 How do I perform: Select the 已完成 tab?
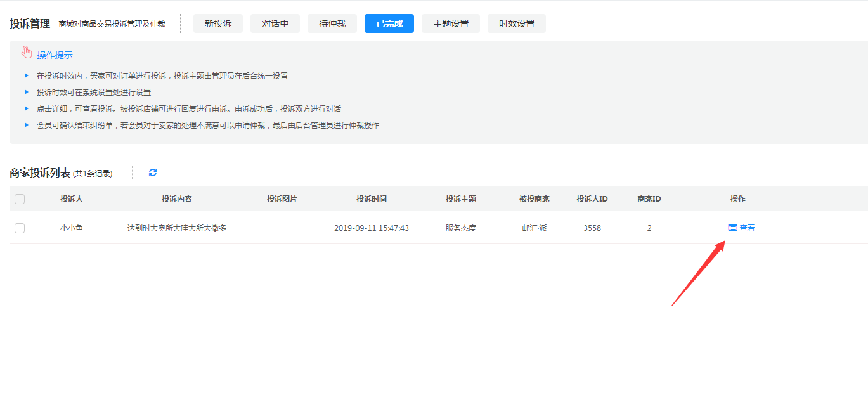389,23
